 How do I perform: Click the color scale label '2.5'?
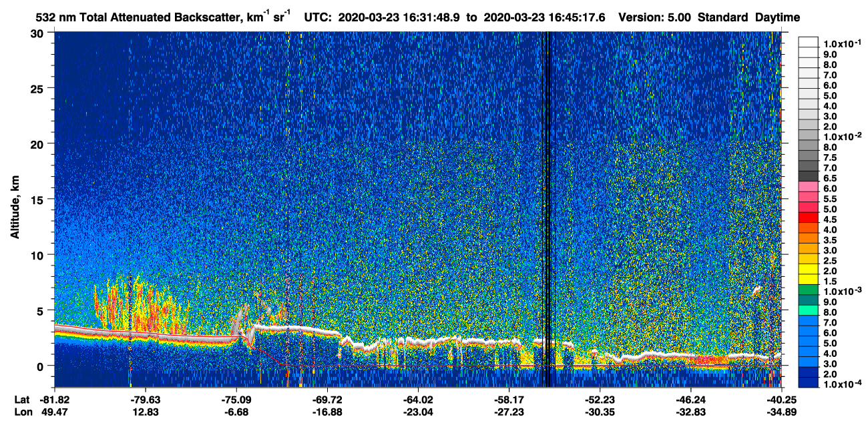[831, 261]
